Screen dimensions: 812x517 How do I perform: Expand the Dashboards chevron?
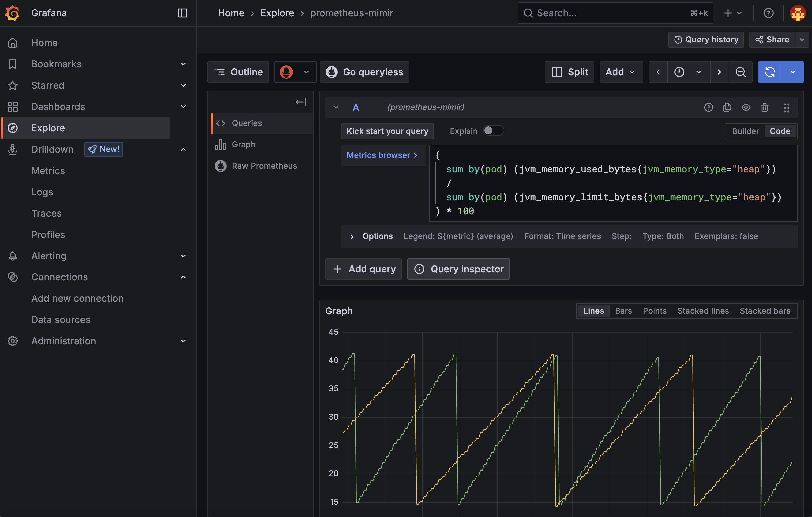[x=183, y=107]
